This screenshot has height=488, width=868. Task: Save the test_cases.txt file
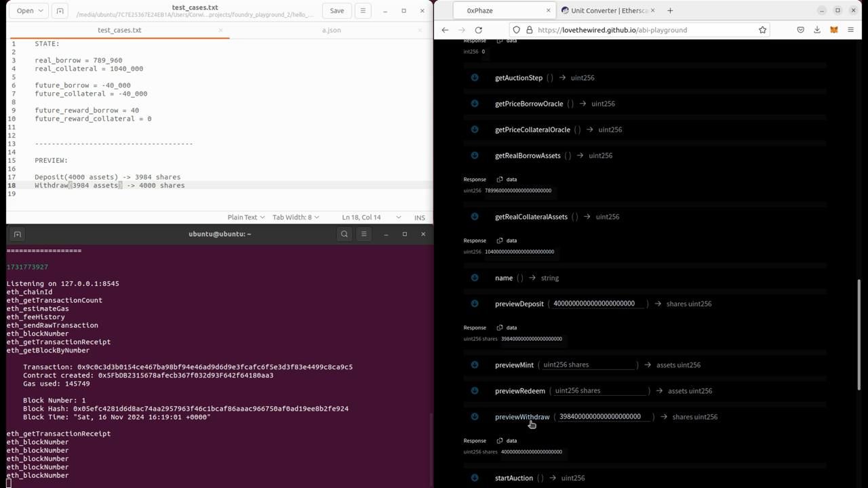point(336,10)
